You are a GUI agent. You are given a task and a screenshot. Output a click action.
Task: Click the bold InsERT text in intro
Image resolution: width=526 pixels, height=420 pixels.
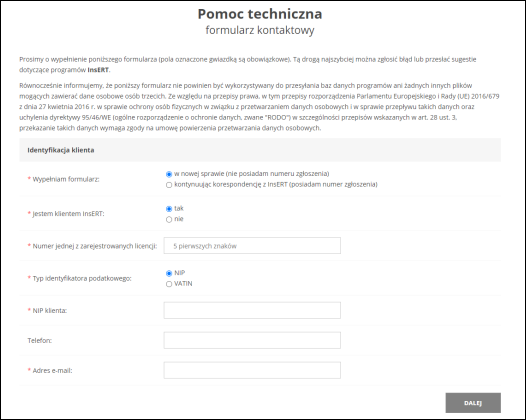pyautogui.click(x=98, y=70)
